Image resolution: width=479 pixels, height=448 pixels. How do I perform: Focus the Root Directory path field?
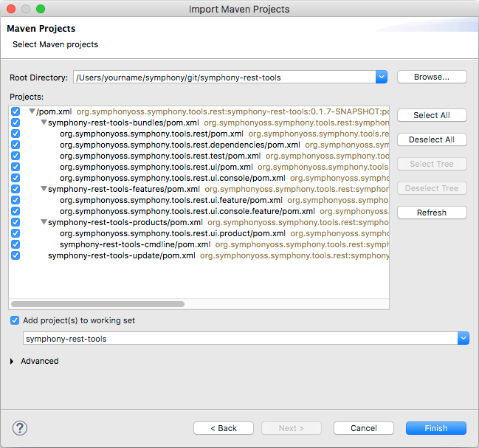pos(224,77)
